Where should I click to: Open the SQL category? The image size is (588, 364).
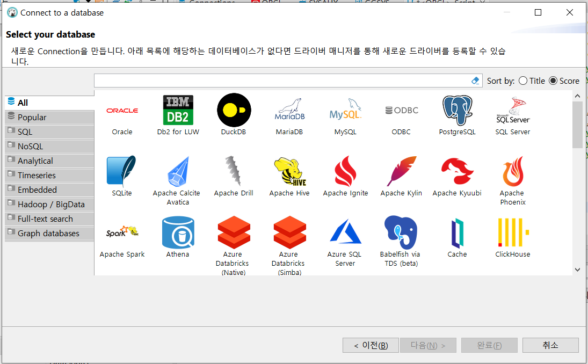coord(49,132)
